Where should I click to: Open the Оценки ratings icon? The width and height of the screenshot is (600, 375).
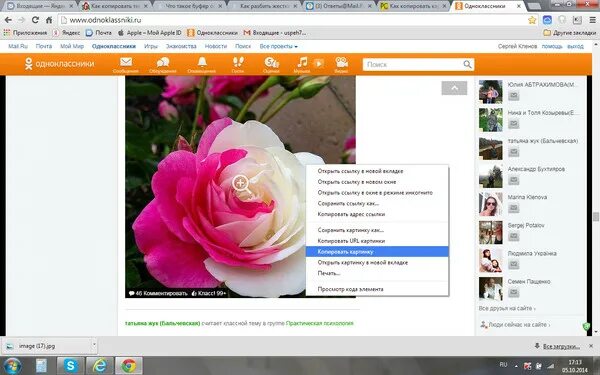pyautogui.click(x=271, y=64)
